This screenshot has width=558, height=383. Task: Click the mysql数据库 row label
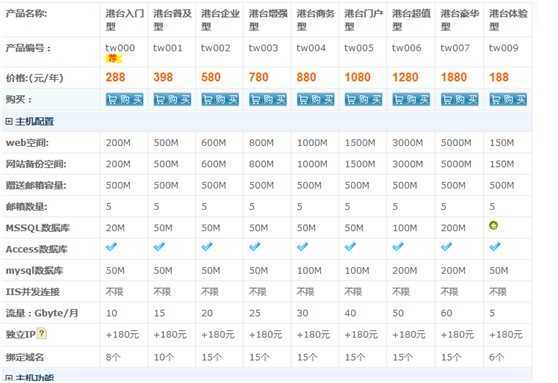pos(34,271)
